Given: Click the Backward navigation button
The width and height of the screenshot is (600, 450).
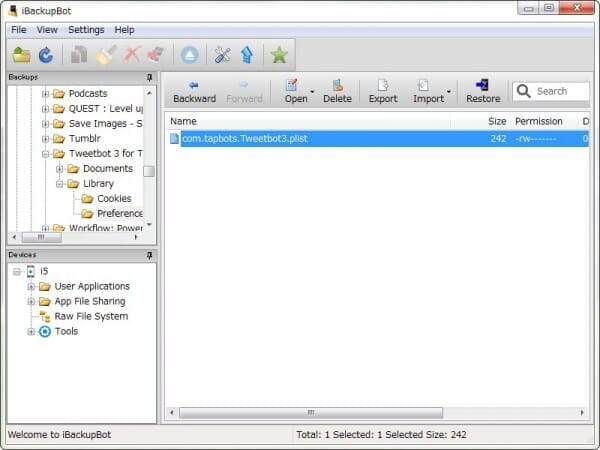Looking at the screenshot, I should tap(194, 91).
